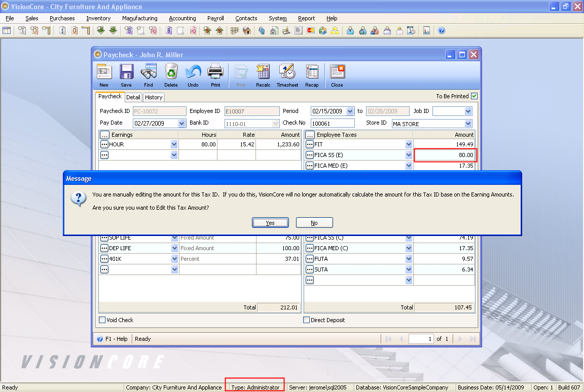Expand the FIT tax dropdown
This screenshot has height=392, width=584.
coord(409,144)
